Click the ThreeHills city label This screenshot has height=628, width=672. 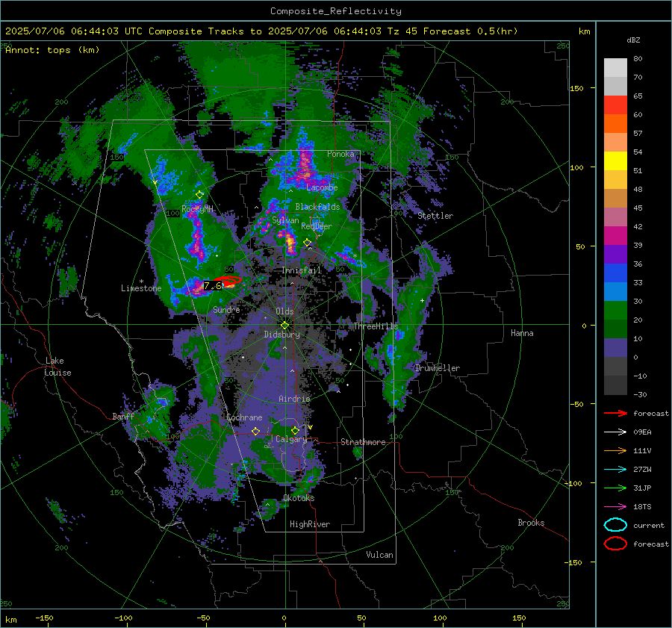point(376,326)
